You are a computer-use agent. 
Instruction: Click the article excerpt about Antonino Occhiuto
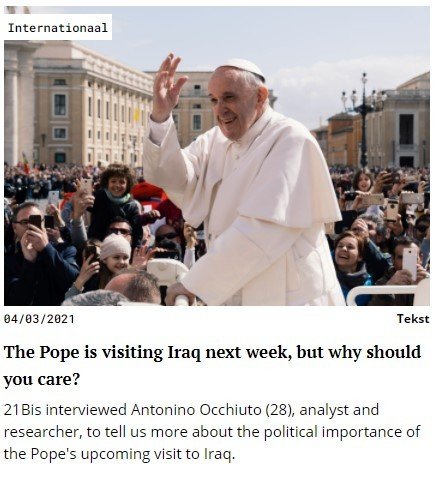point(212,432)
